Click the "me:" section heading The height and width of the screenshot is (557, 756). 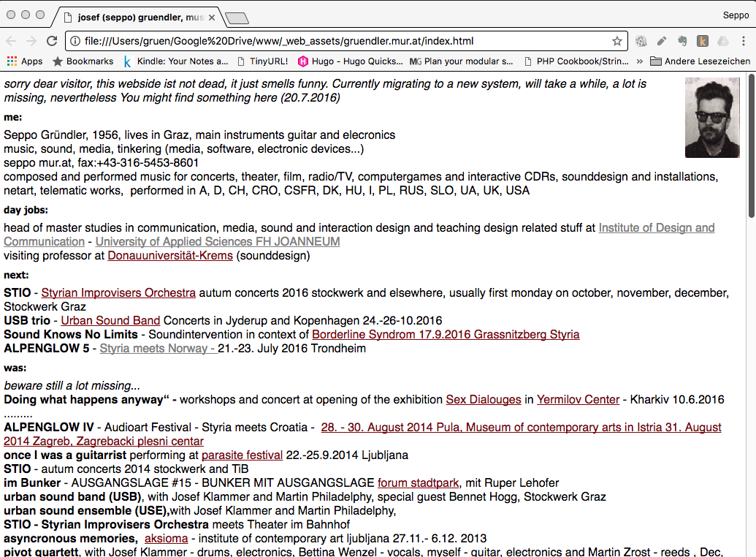(x=13, y=117)
